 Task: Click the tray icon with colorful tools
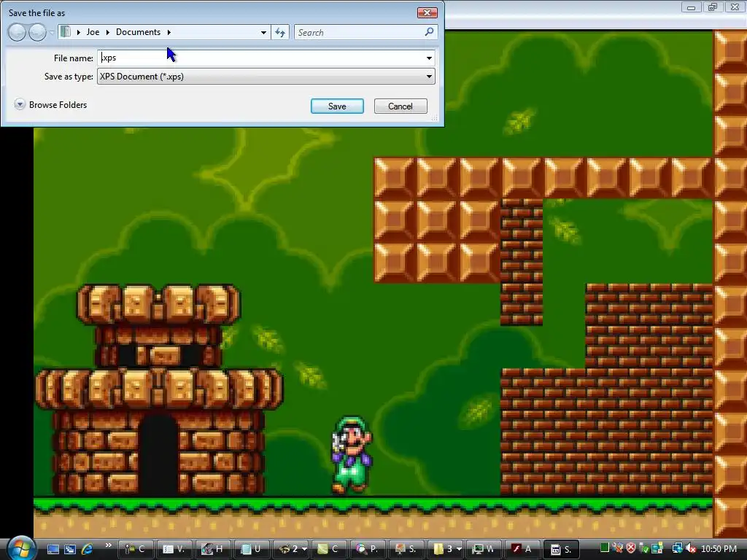pyautogui.click(x=618, y=548)
